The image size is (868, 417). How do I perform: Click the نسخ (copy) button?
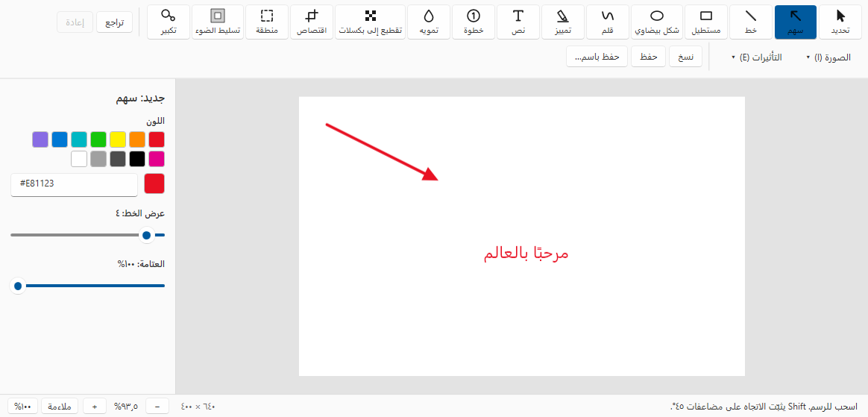pos(686,57)
